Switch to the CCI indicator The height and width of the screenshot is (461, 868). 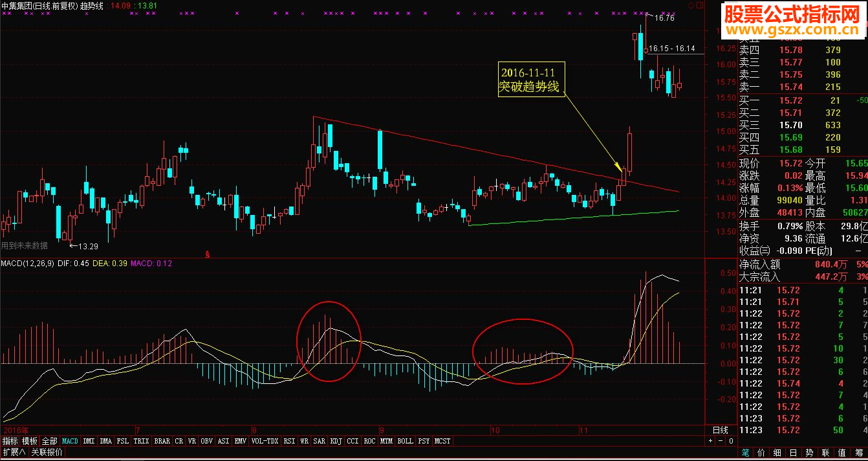(x=353, y=441)
